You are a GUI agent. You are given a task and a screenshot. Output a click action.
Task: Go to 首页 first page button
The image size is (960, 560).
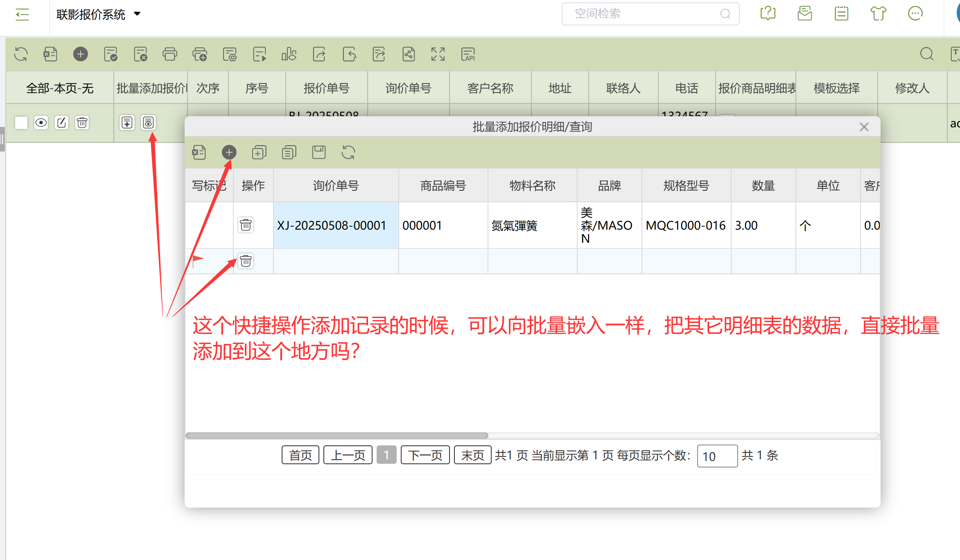coord(300,455)
